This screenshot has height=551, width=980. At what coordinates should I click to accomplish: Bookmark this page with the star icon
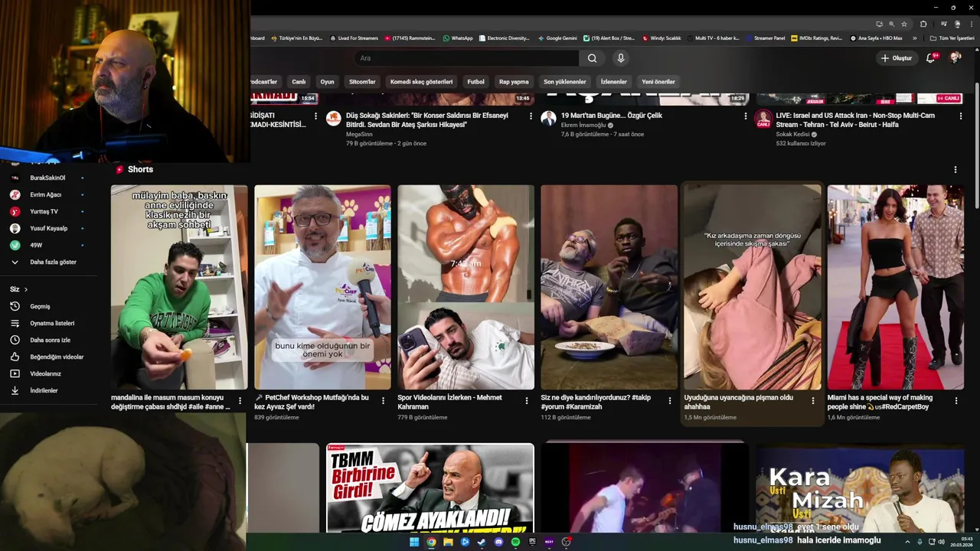[904, 24]
